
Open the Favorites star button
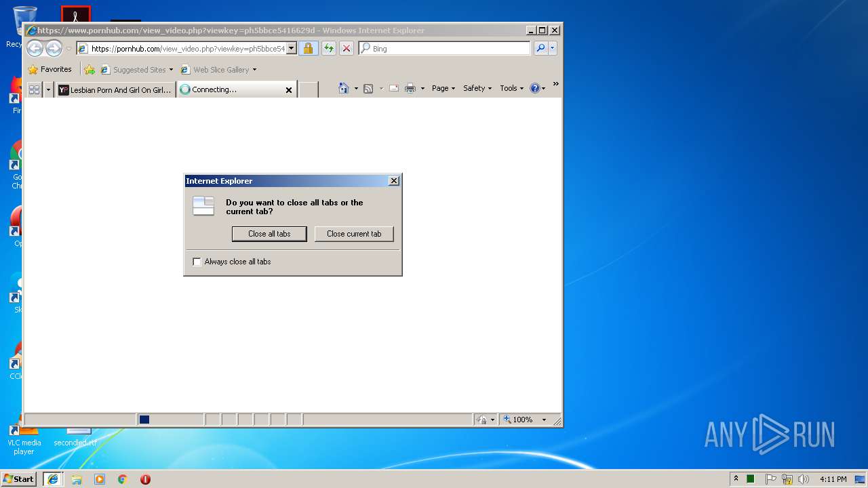(50, 69)
